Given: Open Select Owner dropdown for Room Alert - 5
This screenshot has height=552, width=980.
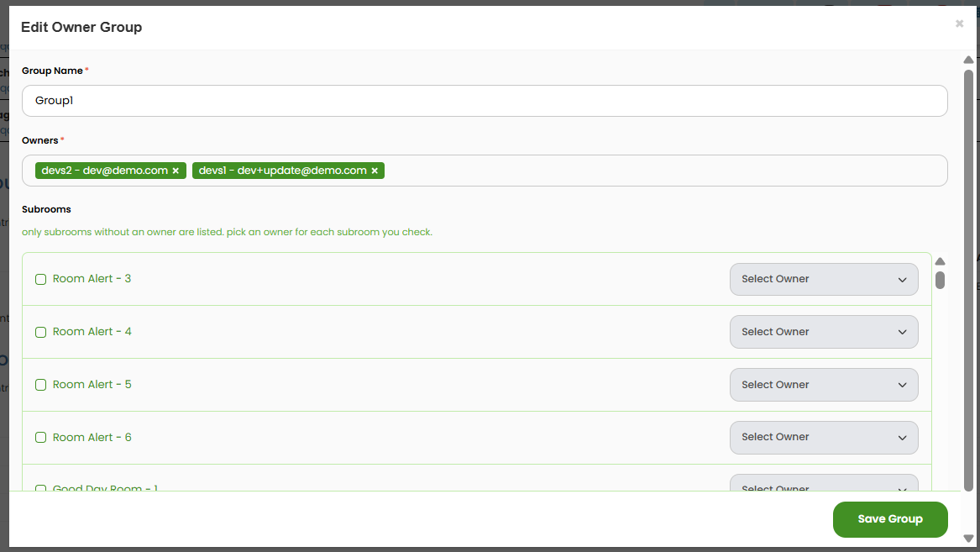Looking at the screenshot, I should (x=824, y=385).
